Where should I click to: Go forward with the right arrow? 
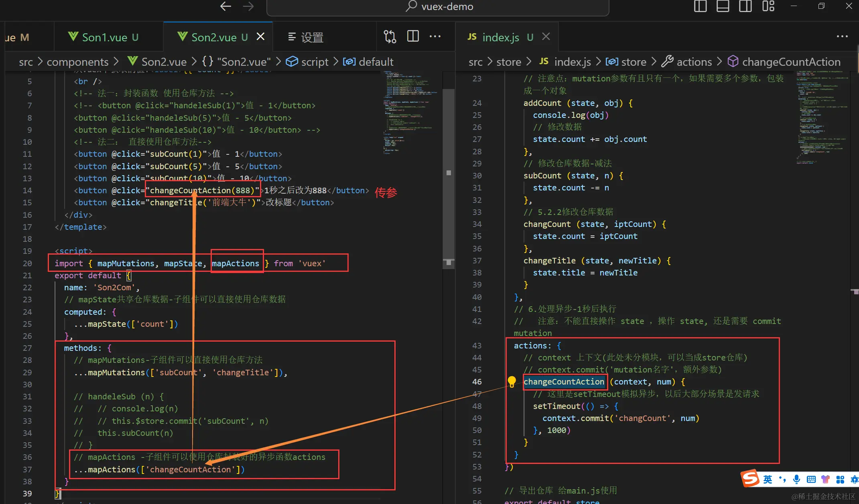pos(248,6)
